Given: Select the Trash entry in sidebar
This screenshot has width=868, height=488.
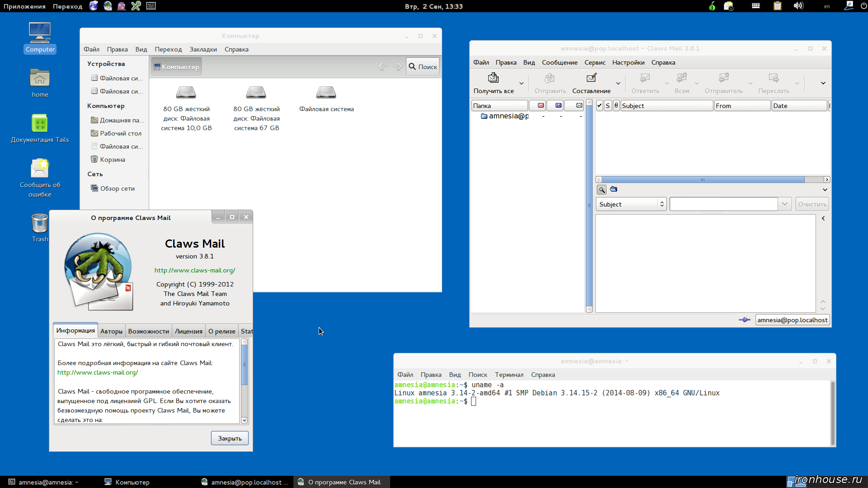Looking at the screenshot, I should [113, 160].
